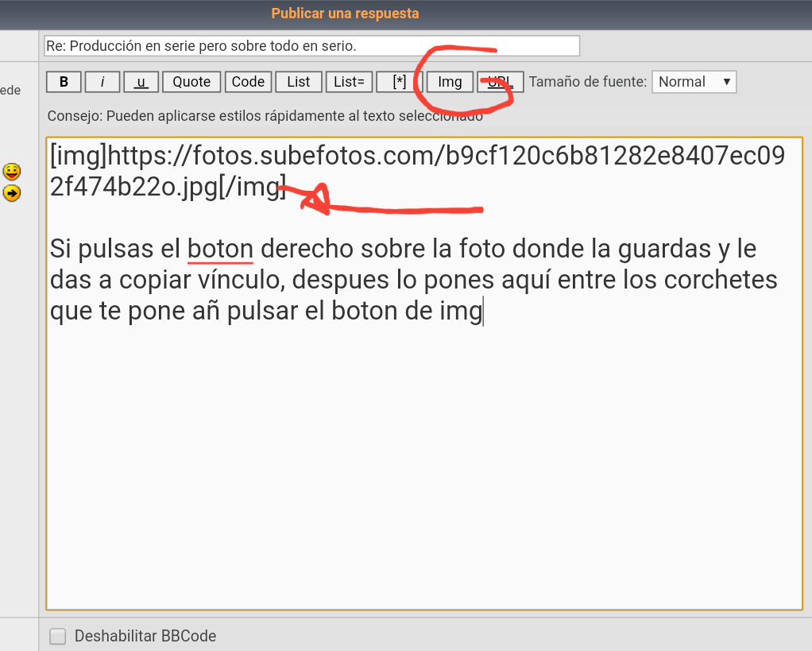Enable the Deshabilitar BBCode checkbox
The width and height of the screenshot is (812, 651).
(x=58, y=636)
